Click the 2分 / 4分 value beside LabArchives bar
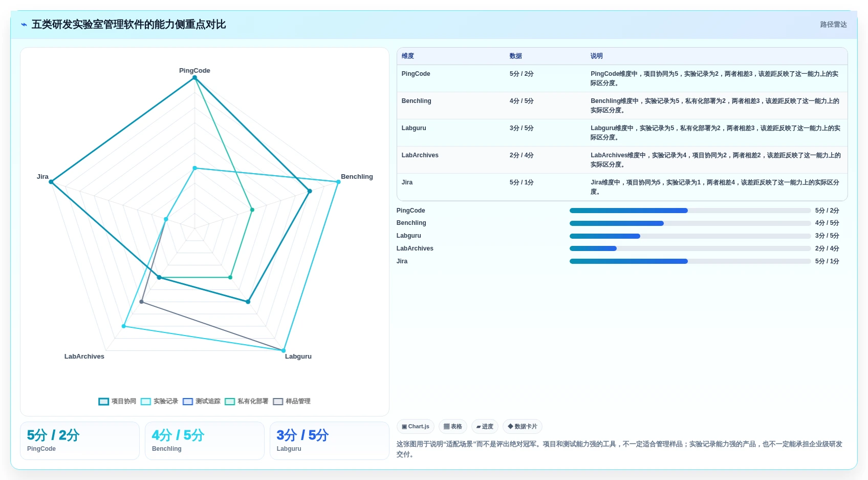Screen dimensions: 868x480 click(x=827, y=248)
